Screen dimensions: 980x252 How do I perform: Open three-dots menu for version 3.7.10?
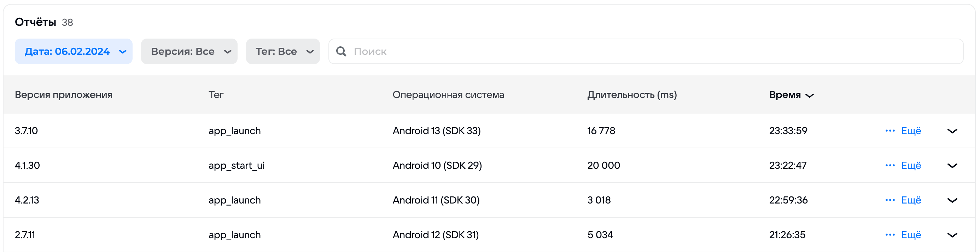point(890,131)
